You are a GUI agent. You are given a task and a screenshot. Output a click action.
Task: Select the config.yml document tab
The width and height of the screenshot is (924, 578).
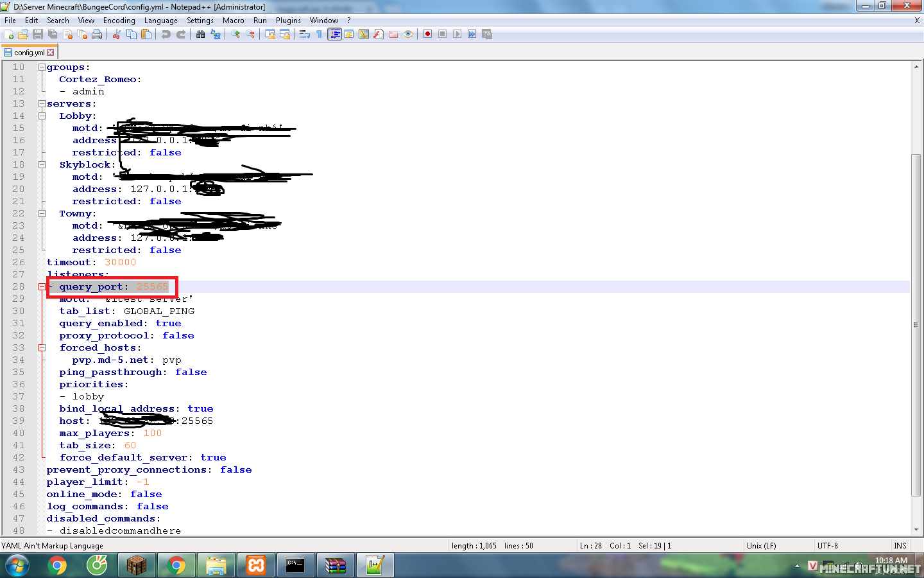30,53
